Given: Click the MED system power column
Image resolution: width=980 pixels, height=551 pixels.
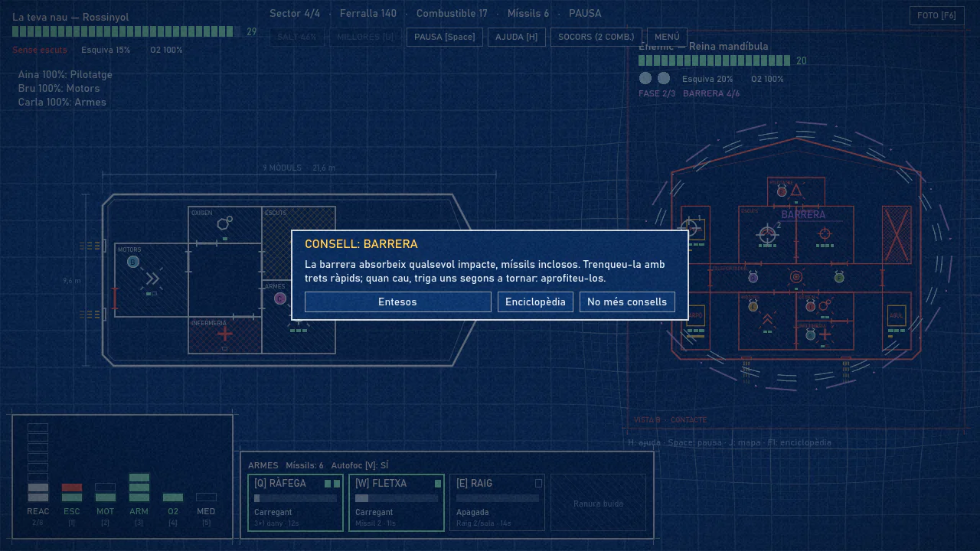Looking at the screenshot, I should [206, 497].
